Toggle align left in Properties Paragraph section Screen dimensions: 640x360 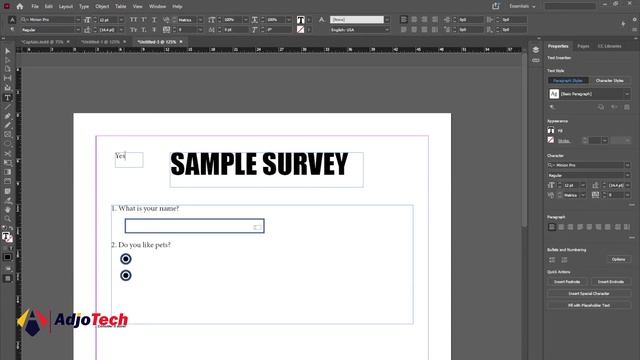coord(552,227)
